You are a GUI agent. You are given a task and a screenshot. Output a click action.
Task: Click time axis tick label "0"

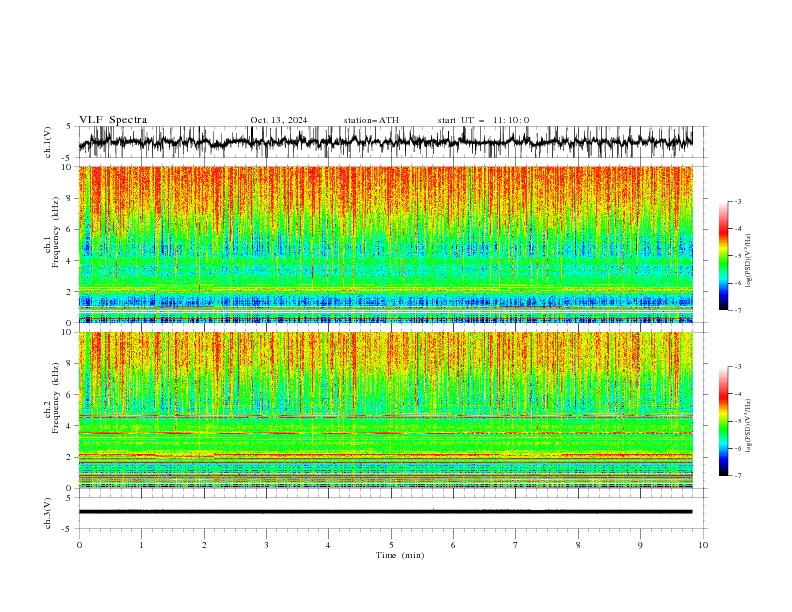79,545
